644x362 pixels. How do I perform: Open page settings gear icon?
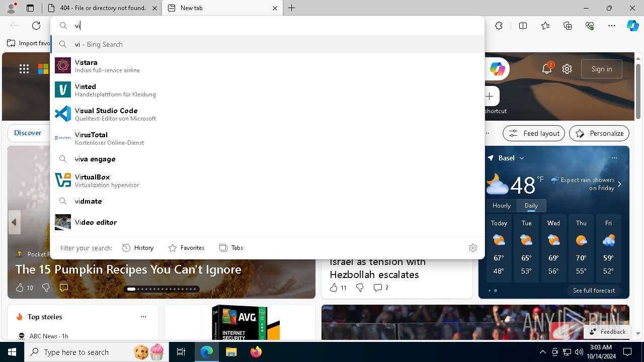click(x=567, y=69)
